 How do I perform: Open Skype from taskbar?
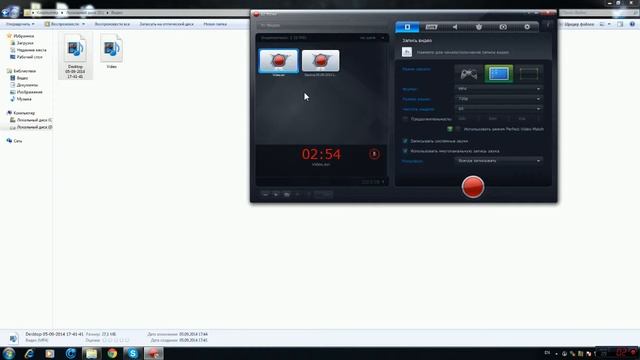click(x=133, y=353)
